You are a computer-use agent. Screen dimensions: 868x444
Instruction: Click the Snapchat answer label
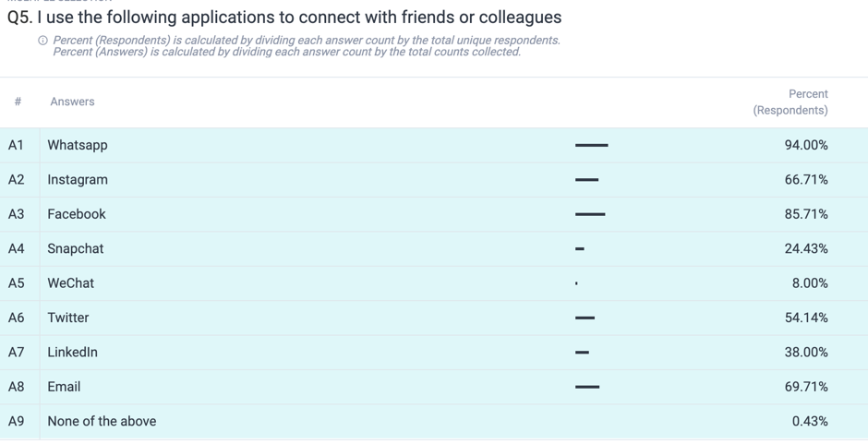(76, 248)
